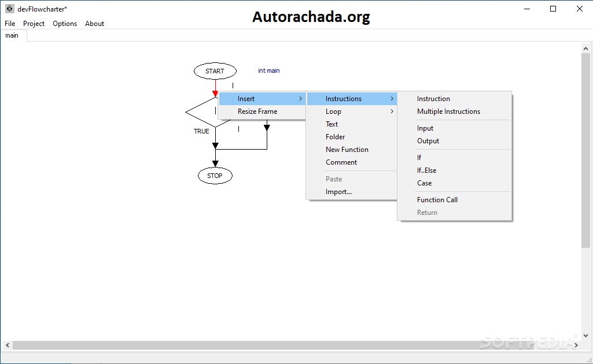Click the devFlowcharter app icon in title bar
The height and width of the screenshot is (364, 593).
(x=10, y=9)
